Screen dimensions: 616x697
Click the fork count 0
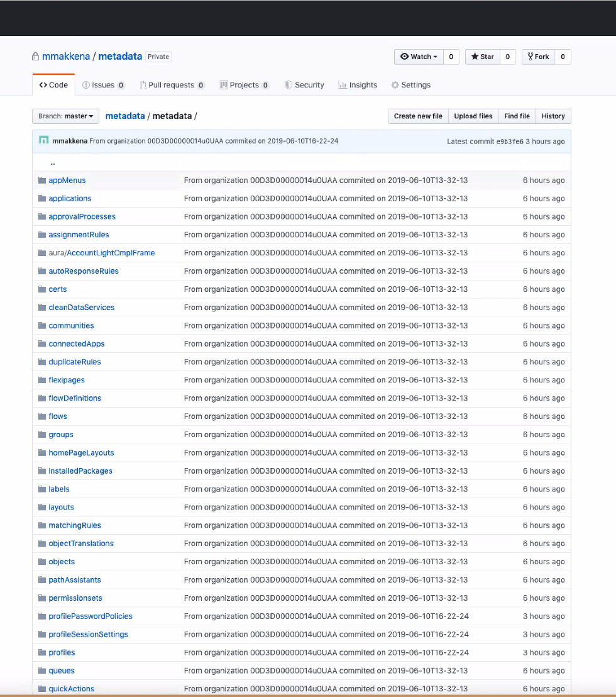(563, 57)
